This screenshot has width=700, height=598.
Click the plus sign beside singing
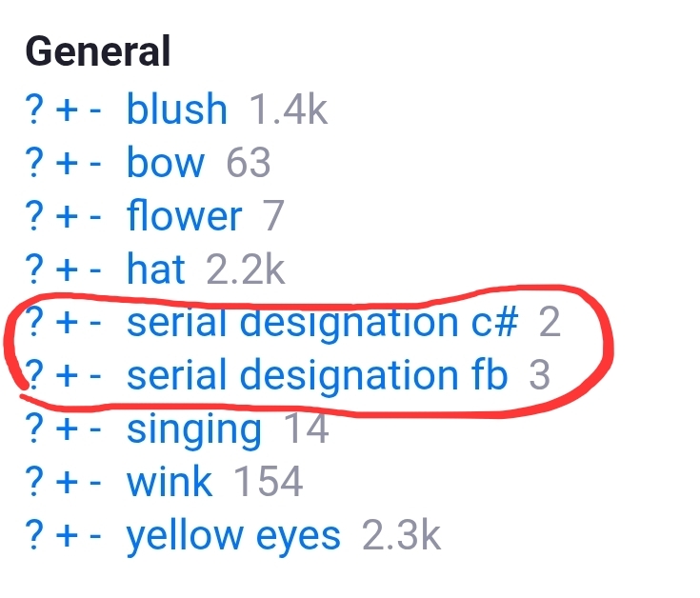tap(66, 430)
